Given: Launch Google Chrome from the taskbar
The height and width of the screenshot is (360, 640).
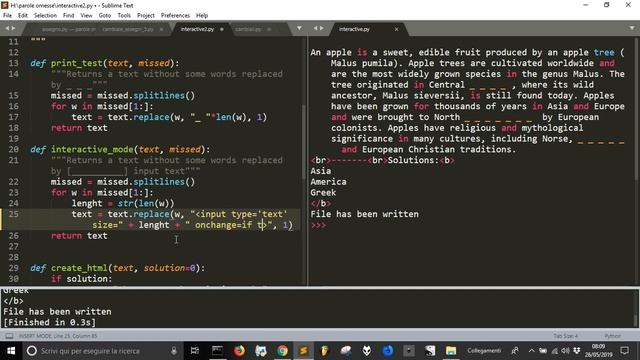Looking at the screenshot, I should point(282,351).
